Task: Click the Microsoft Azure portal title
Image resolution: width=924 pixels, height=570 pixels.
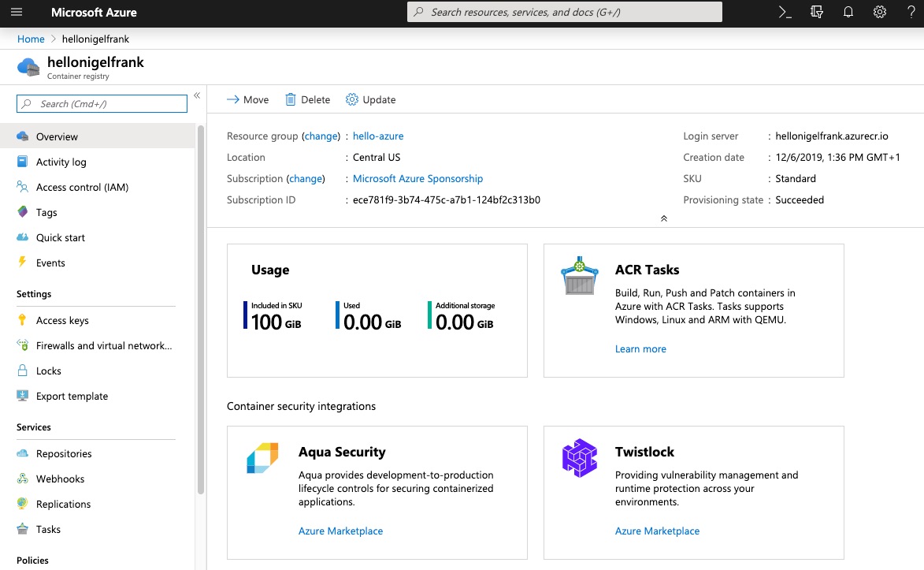Action: coord(94,13)
